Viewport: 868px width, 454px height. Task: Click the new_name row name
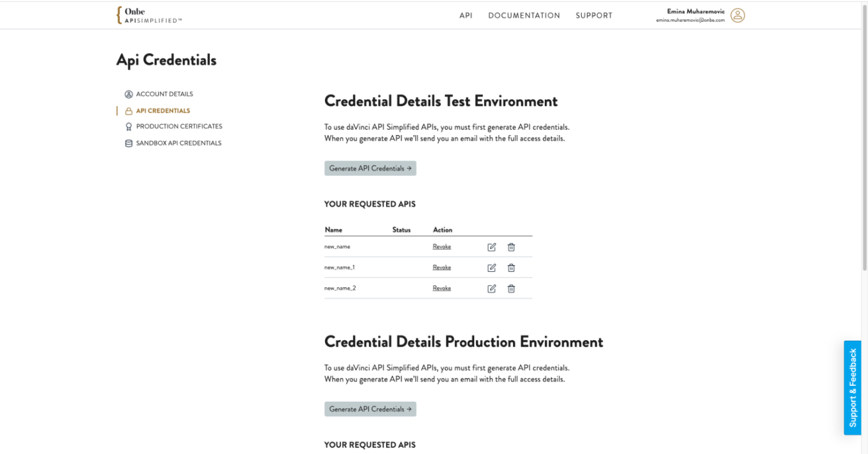click(337, 247)
